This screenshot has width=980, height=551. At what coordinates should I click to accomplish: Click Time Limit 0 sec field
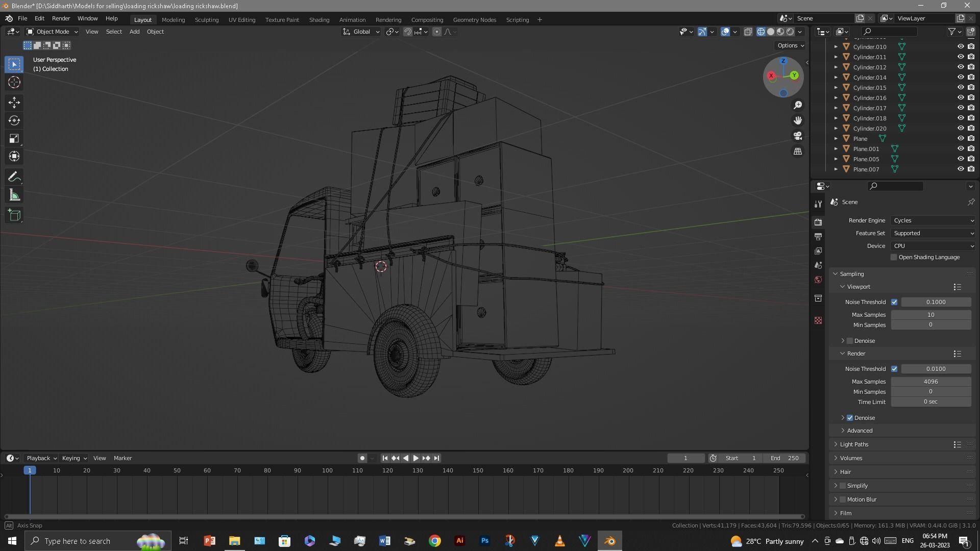[930, 402]
